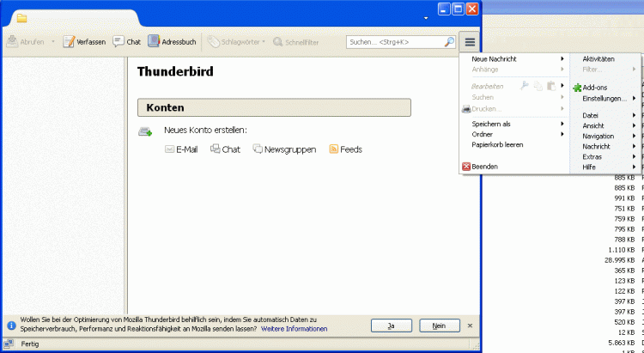
Task: Create a Newsgruppen account
Action: click(258, 149)
